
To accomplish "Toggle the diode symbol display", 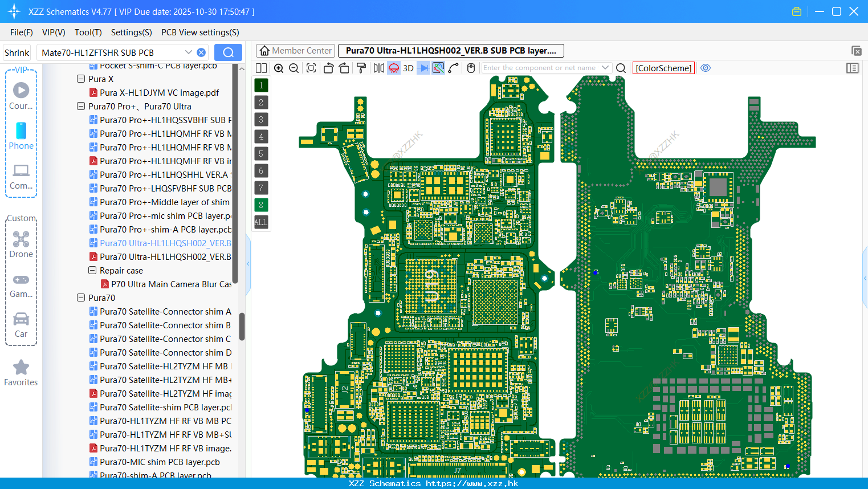I will coord(423,68).
